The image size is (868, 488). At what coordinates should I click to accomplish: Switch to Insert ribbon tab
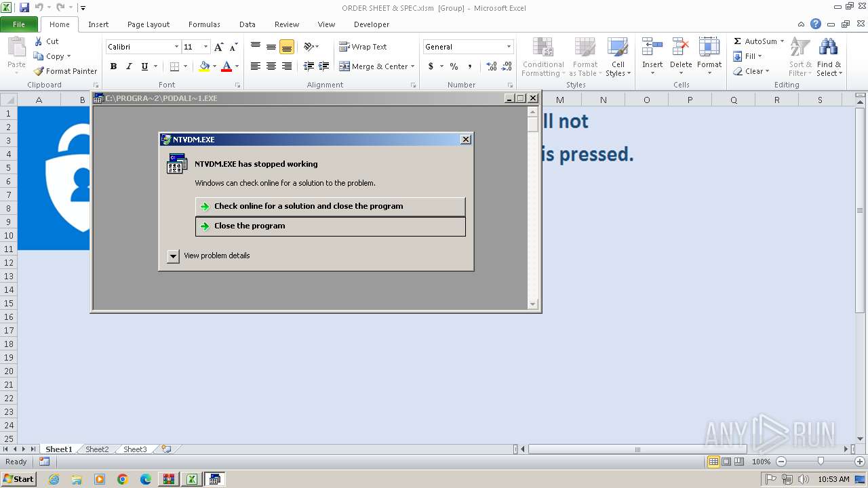[98, 24]
